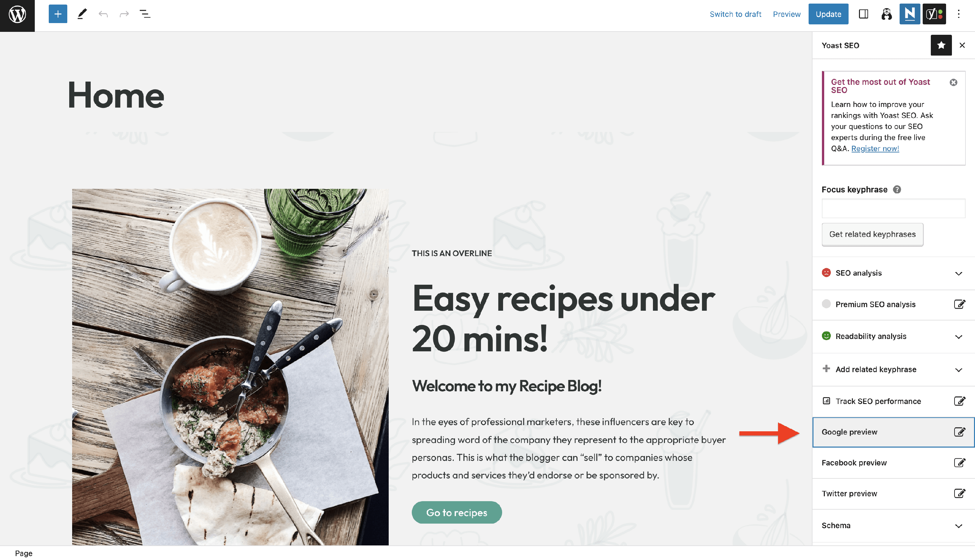The height and width of the screenshot is (560, 975).
Task: Click the redo arrow
Action: click(124, 14)
